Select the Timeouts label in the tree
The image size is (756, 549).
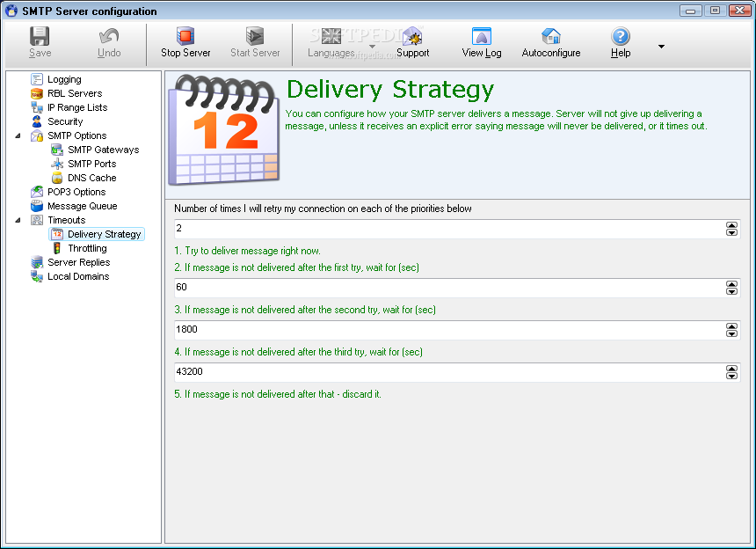click(x=67, y=220)
